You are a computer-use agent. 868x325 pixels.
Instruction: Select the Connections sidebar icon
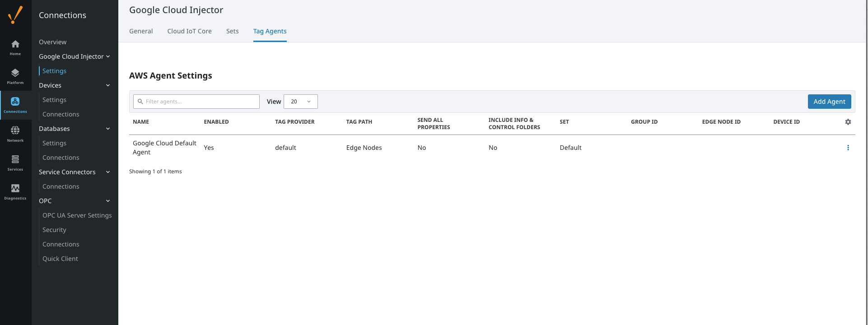point(15,105)
